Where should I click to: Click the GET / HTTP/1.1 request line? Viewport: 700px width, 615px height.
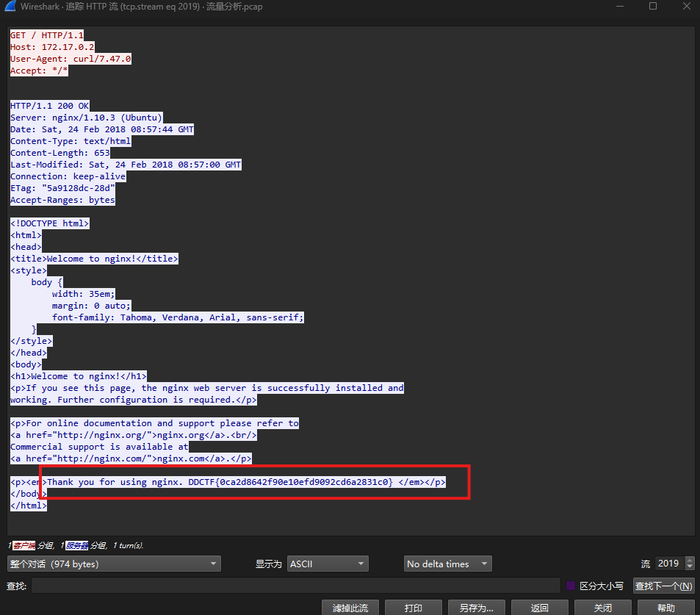click(x=47, y=35)
